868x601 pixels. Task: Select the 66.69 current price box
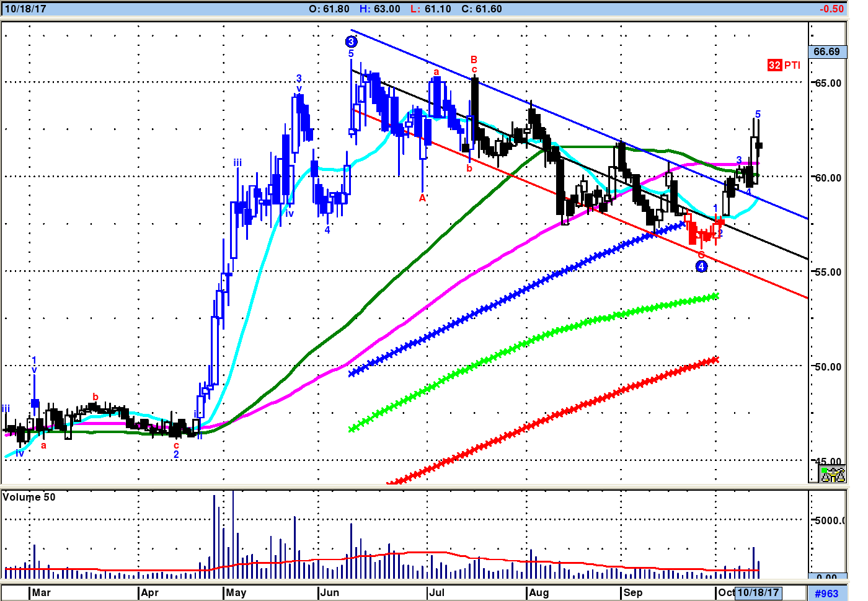click(x=827, y=51)
